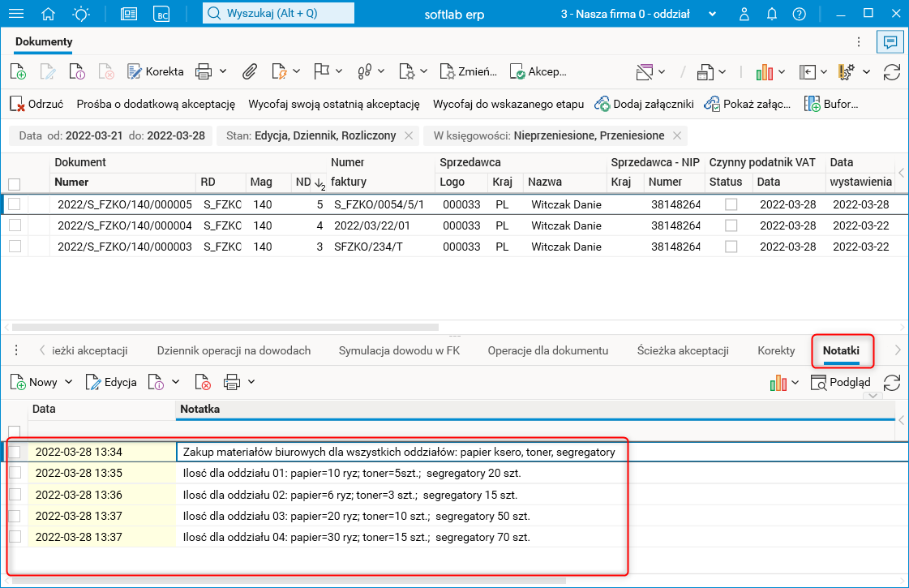
Task: Toggle VAT status checkbox for document 000003
Action: [x=731, y=247]
